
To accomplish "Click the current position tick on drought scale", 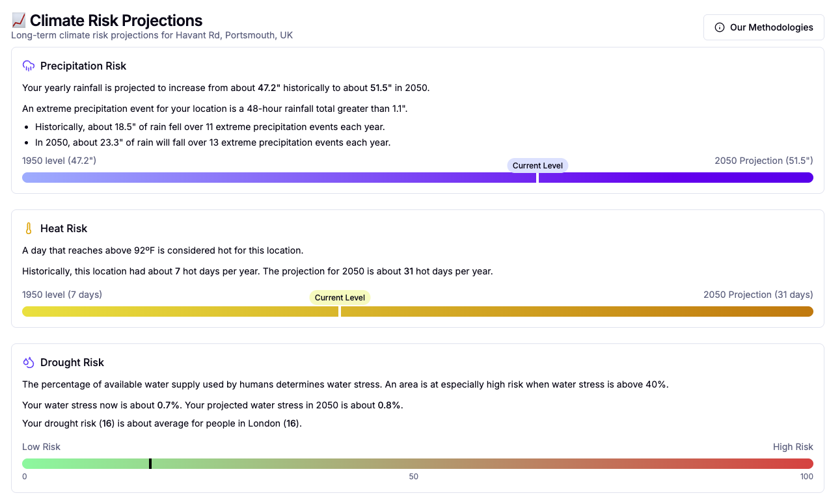I will [150, 463].
